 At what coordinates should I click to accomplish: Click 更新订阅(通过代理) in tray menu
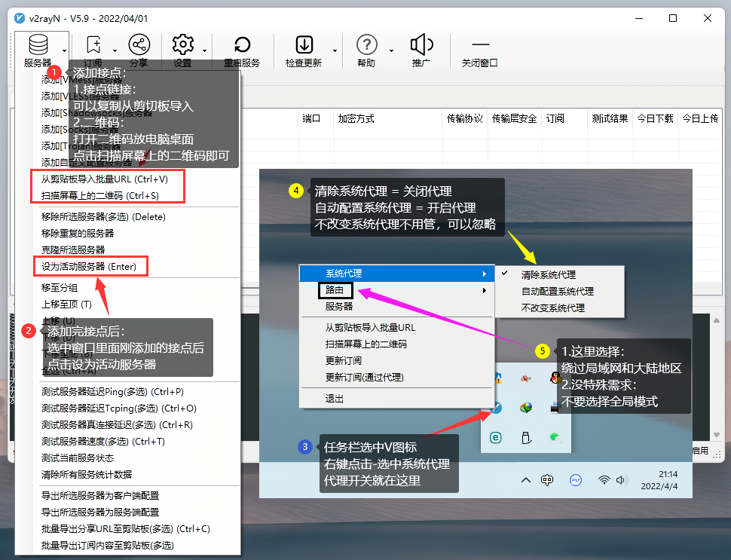tap(364, 377)
